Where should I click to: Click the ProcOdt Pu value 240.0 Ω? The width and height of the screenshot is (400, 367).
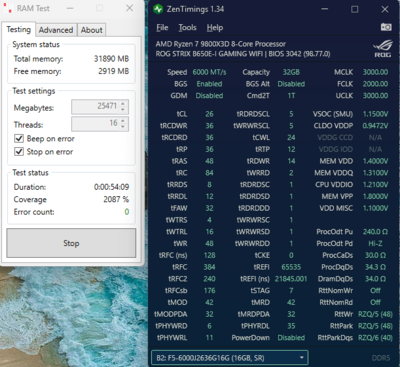[375, 232]
